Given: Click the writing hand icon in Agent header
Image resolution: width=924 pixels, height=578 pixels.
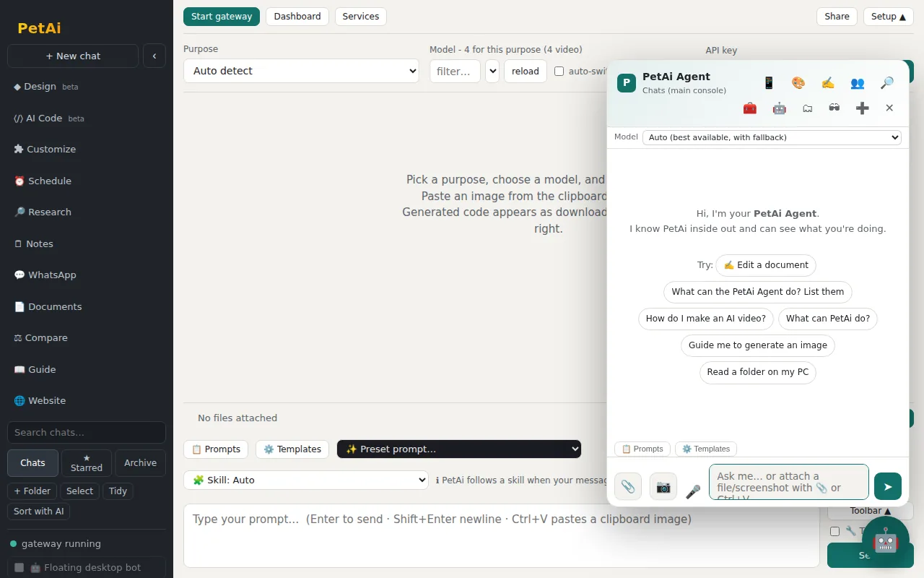Looking at the screenshot, I should click(828, 83).
